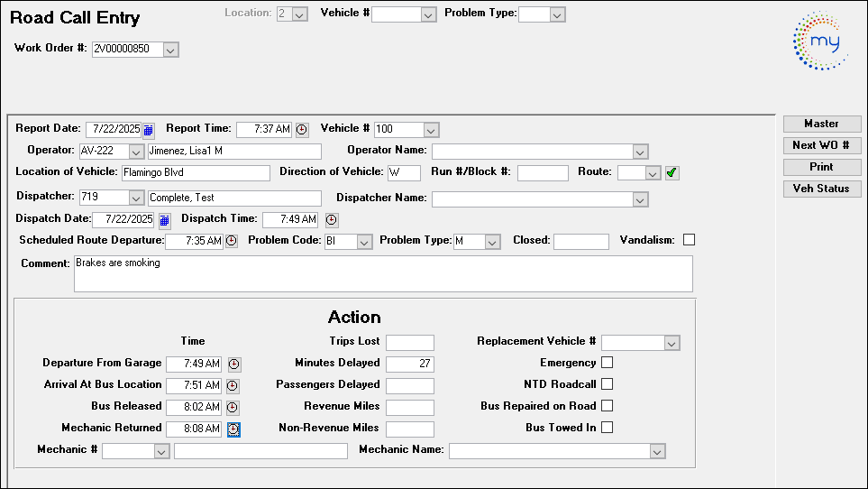Click the Dispatch Time clock icon
The height and width of the screenshot is (489, 868).
pyautogui.click(x=331, y=219)
